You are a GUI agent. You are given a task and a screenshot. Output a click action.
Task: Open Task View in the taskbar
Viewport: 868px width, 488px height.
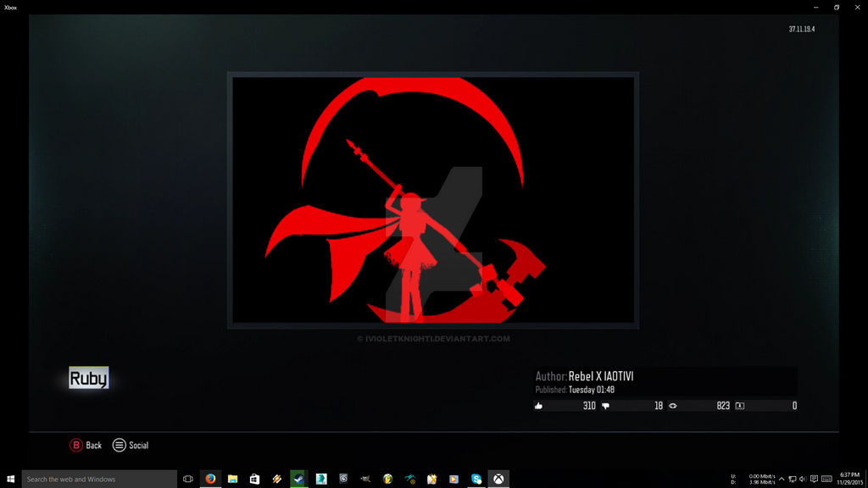tap(188, 480)
